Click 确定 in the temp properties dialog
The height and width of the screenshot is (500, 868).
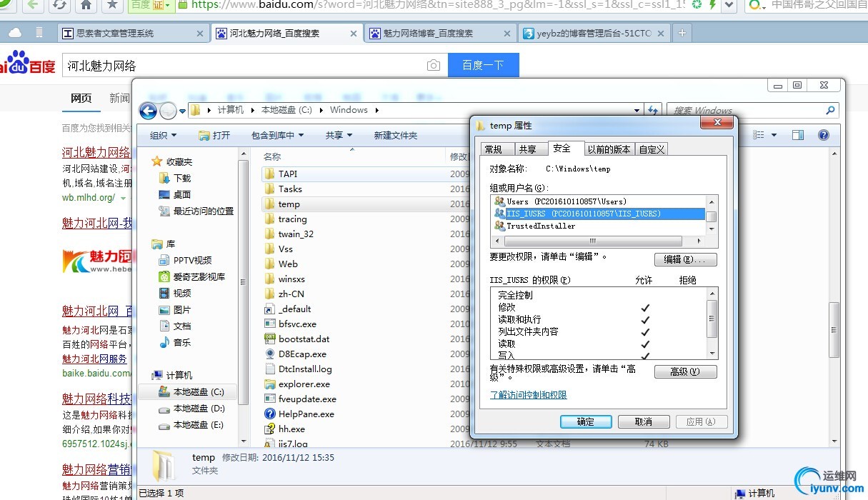point(586,421)
